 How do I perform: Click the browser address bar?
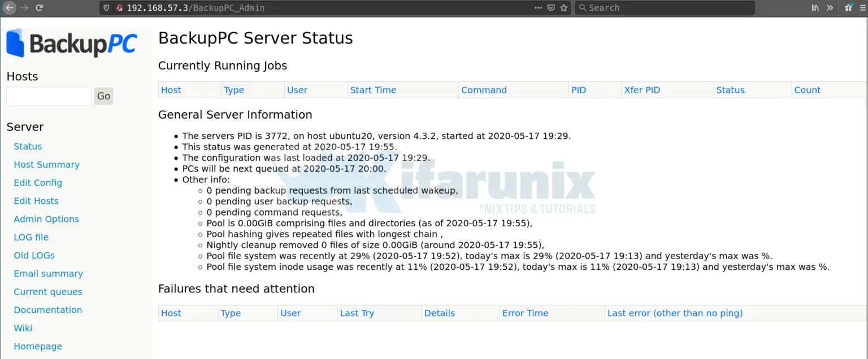pyautogui.click(x=283, y=7)
